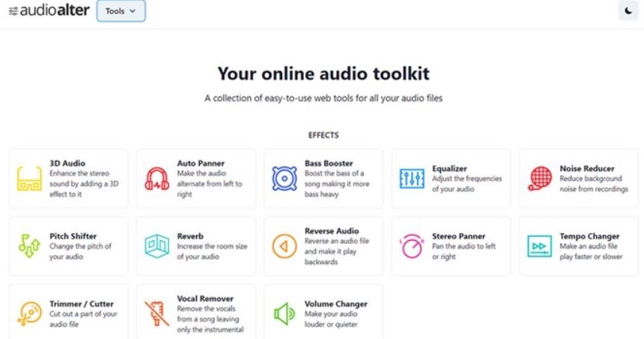
Task: Click 'Make the audio alternate' description text
Action: (x=209, y=184)
